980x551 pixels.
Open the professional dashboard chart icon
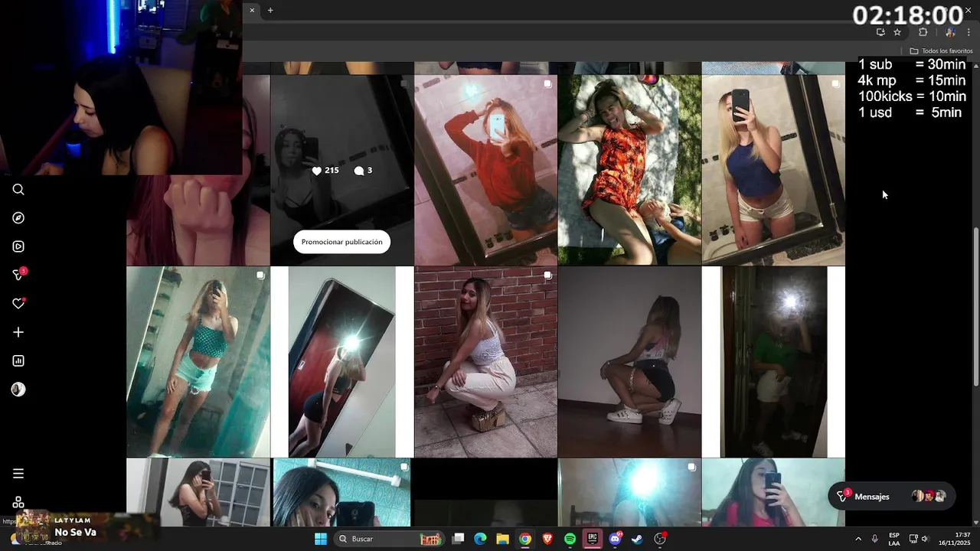[x=18, y=360]
